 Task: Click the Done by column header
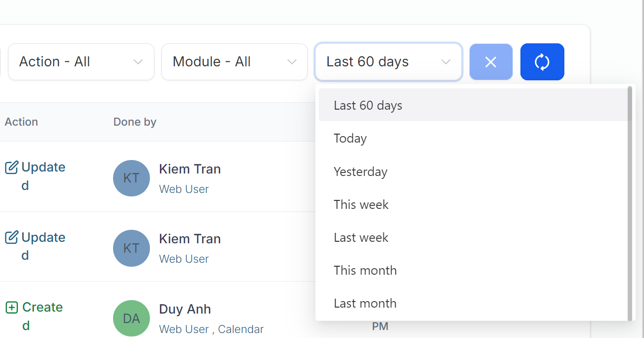pyautogui.click(x=135, y=122)
